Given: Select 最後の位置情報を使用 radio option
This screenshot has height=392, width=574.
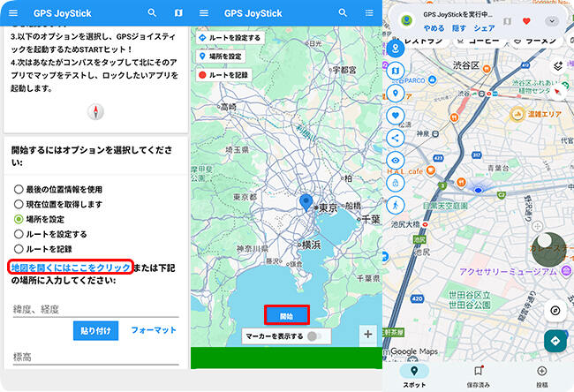Looking at the screenshot, I should [57, 189].
